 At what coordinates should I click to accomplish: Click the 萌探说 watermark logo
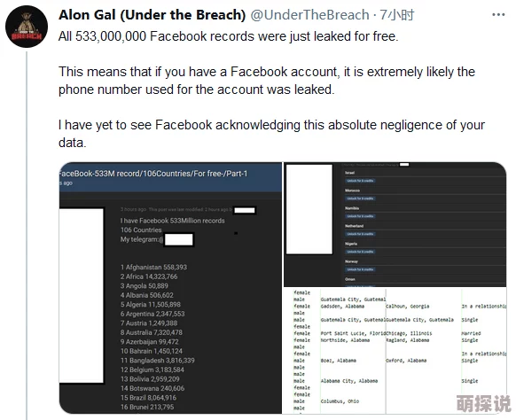tap(483, 403)
